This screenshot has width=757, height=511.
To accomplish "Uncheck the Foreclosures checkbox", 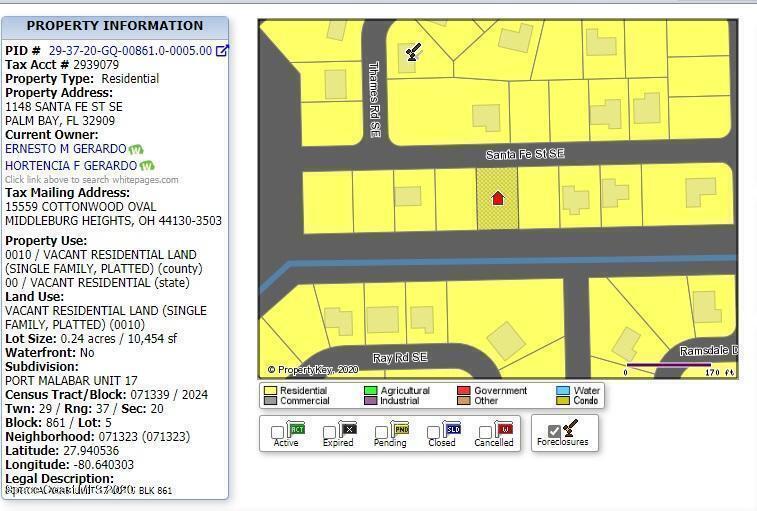I will click(553, 431).
